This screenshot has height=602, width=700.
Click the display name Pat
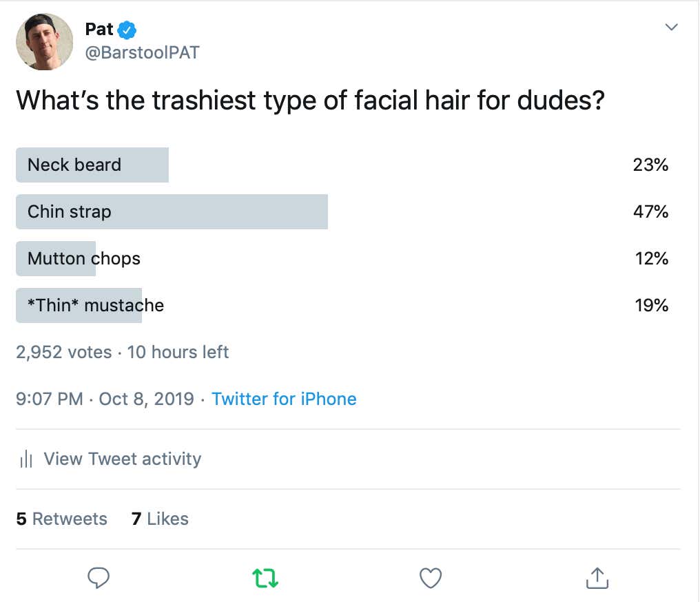click(x=99, y=30)
